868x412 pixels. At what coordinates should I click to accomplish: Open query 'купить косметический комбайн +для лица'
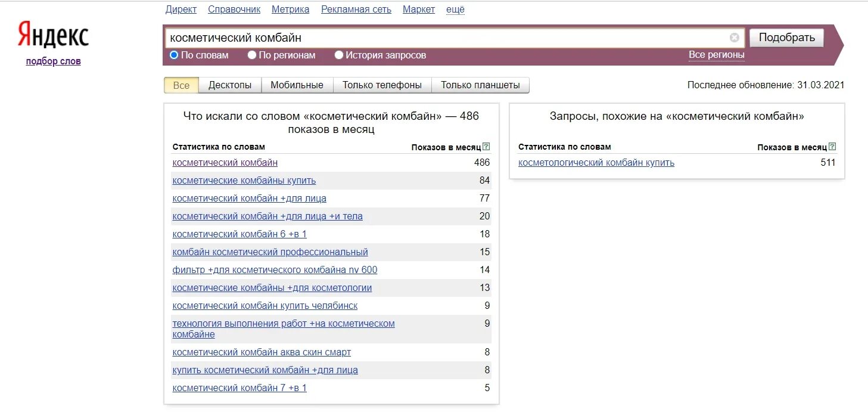265,370
